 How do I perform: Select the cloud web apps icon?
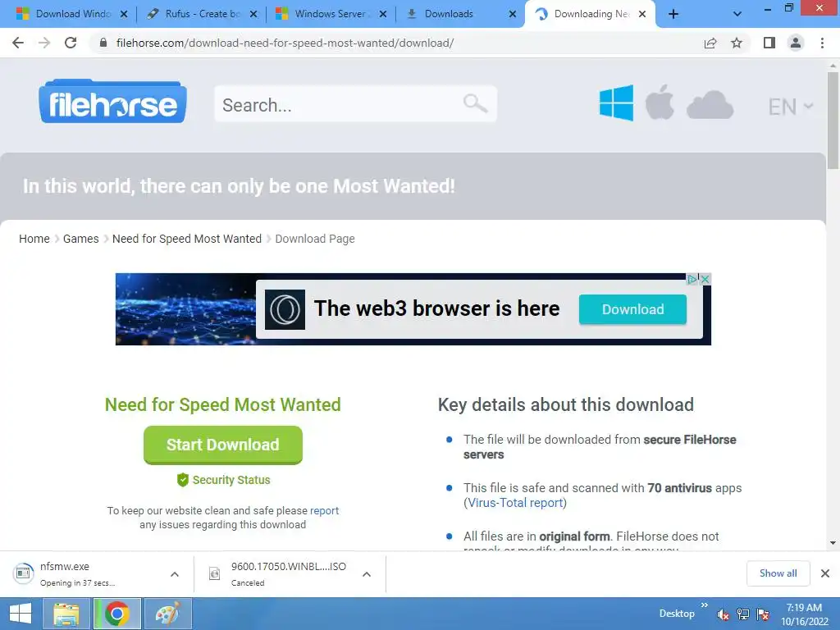710,104
